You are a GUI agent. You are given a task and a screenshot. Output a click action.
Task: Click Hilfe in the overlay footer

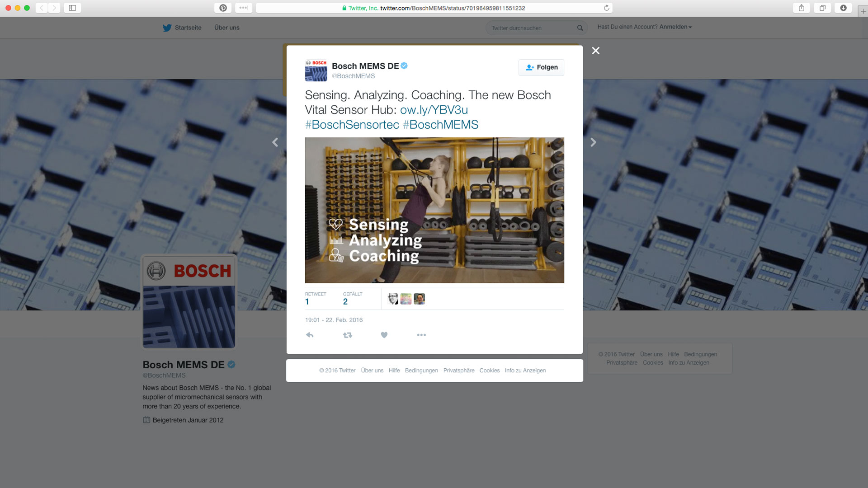click(x=394, y=371)
